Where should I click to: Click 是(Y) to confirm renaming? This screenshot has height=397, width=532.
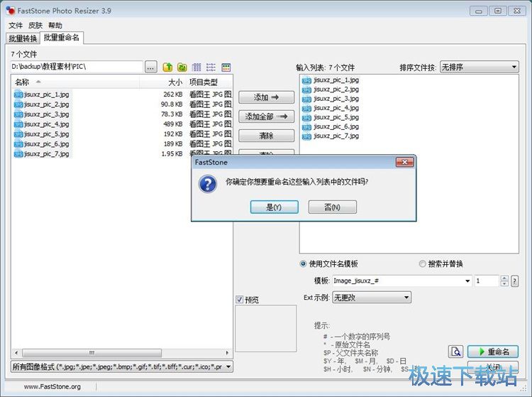[274, 207]
